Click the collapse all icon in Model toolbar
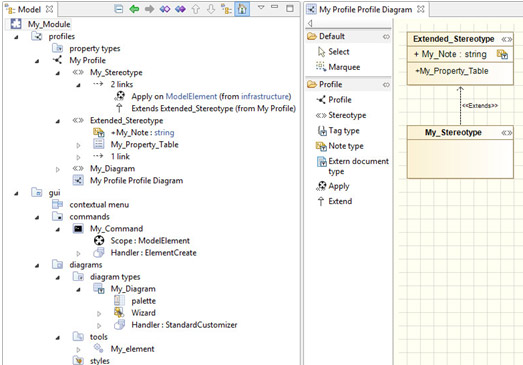 [x=118, y=9]
